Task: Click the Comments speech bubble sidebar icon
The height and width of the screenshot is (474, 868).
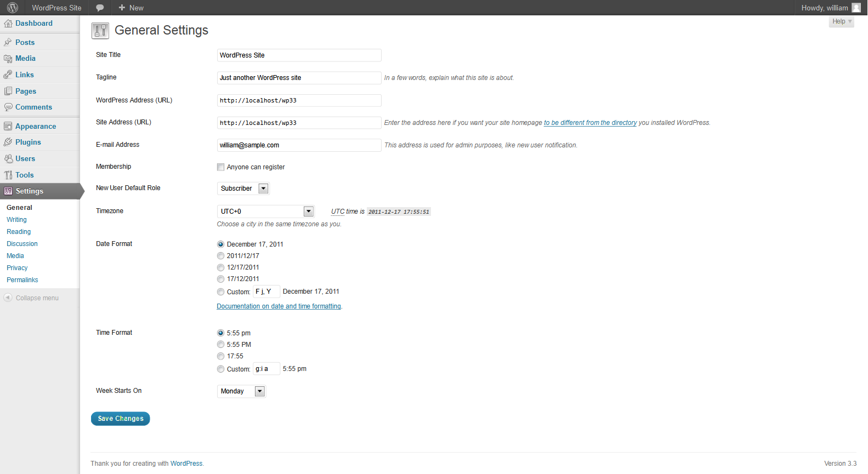Action: (x=8, y=107)
